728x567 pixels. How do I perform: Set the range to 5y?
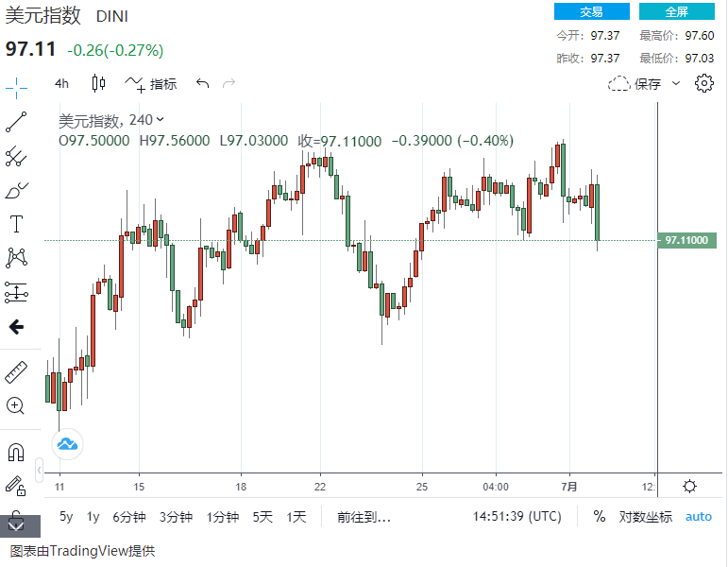[x=66, y=517]
